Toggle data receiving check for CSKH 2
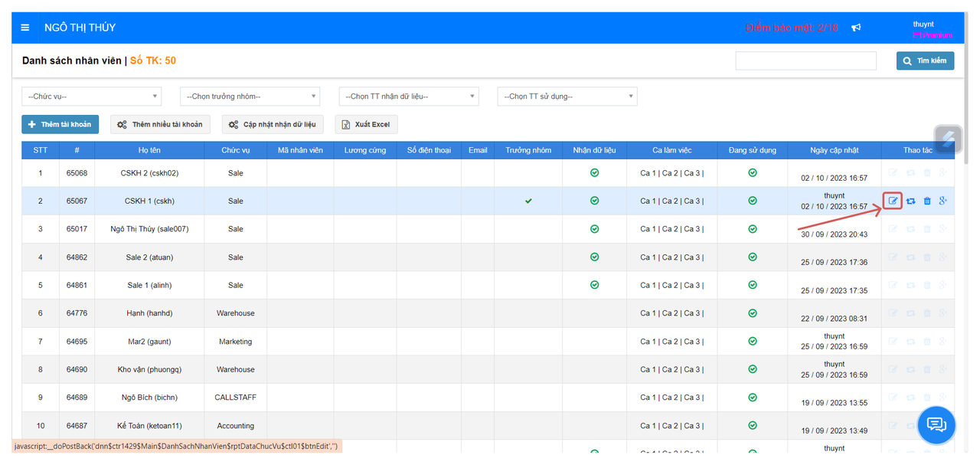Screen dimensions: 980x465 click(594, 173)
